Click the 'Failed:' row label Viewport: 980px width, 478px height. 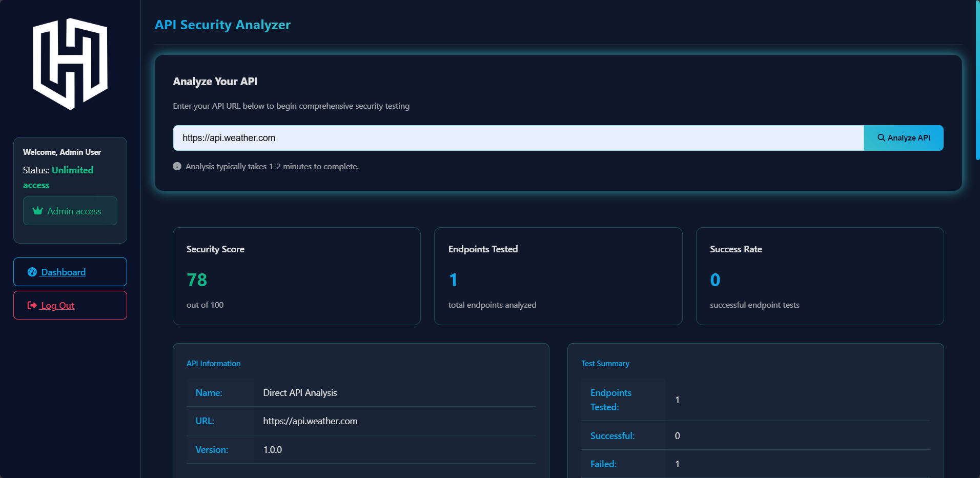point(603,464)
